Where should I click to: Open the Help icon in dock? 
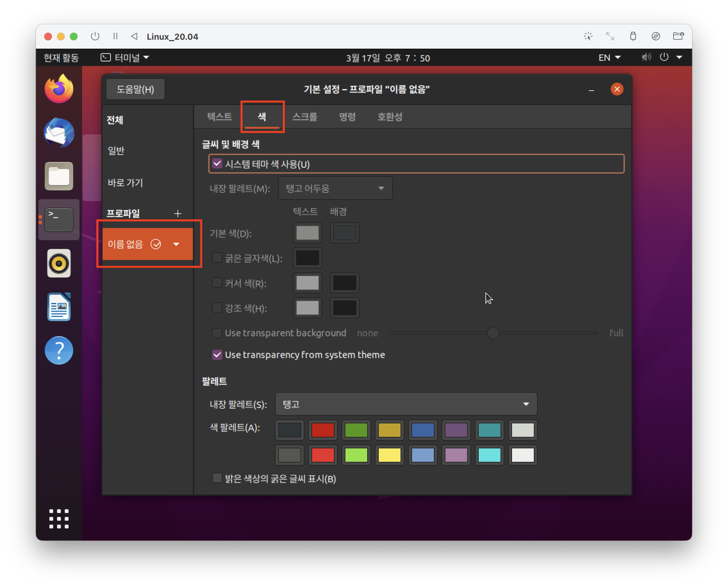(59, 351)
